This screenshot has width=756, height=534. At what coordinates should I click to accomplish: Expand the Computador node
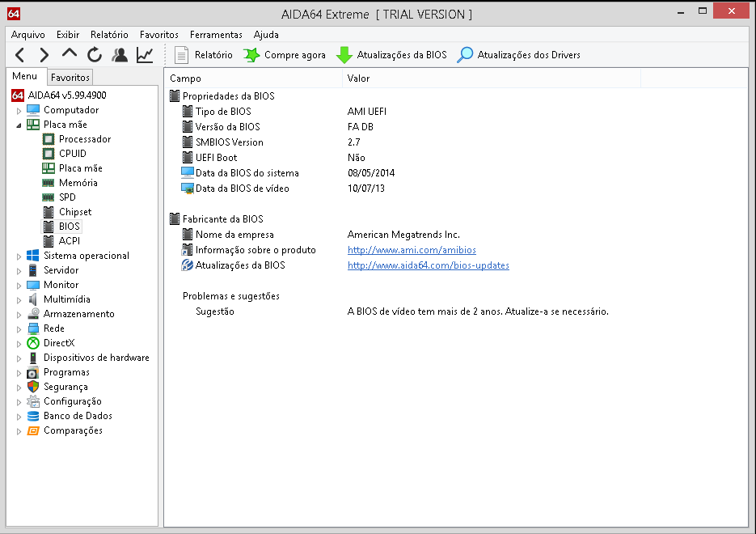19,111
